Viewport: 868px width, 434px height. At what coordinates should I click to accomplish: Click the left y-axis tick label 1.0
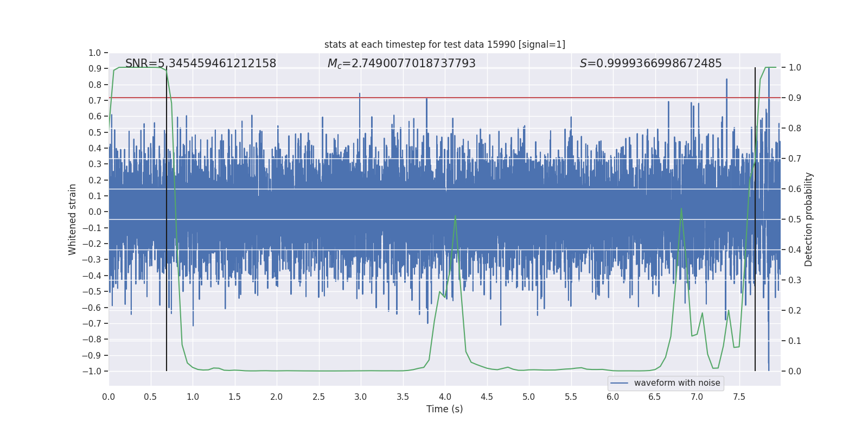point(95,53)
